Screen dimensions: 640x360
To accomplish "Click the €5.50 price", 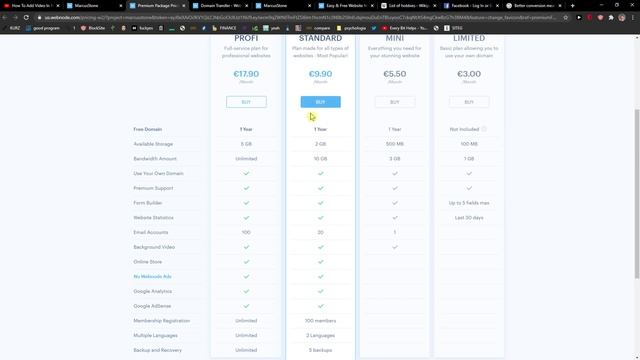I will click(395, 74).
